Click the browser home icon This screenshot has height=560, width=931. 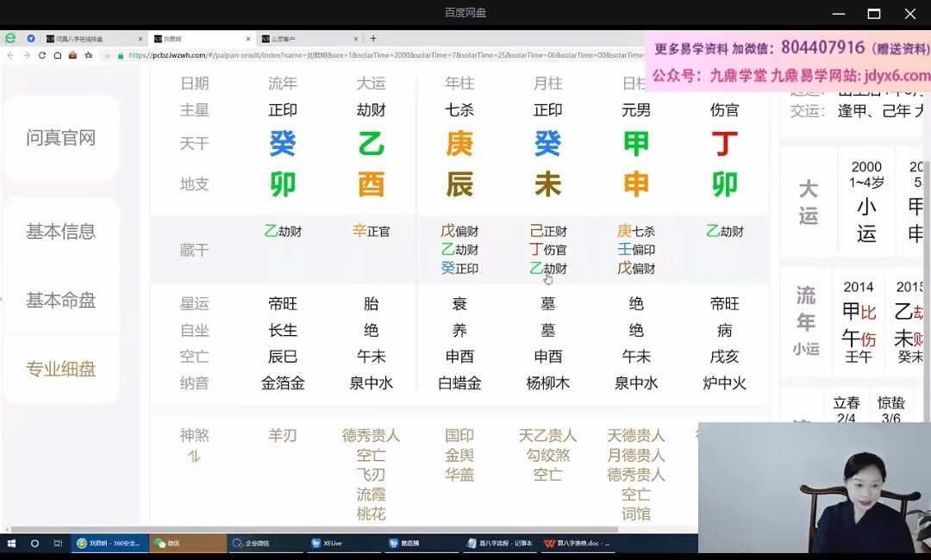coord(57,55)
